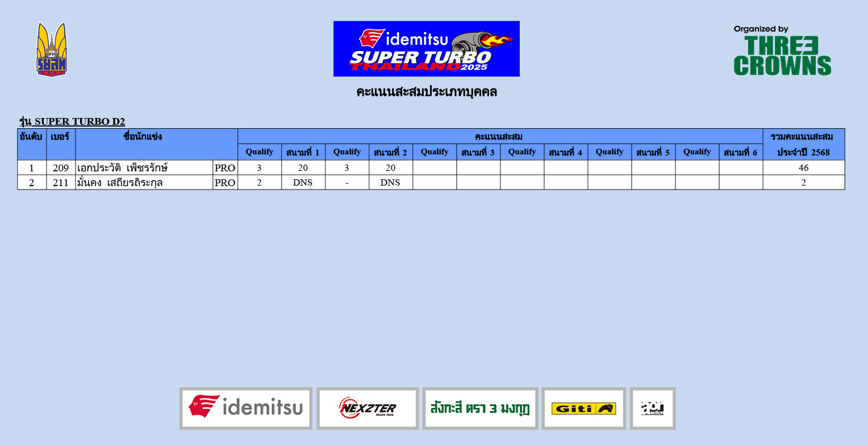The image size is (868, 446).
Task: Select the สนามที่ 6 column header
Action: coord(740,152)
